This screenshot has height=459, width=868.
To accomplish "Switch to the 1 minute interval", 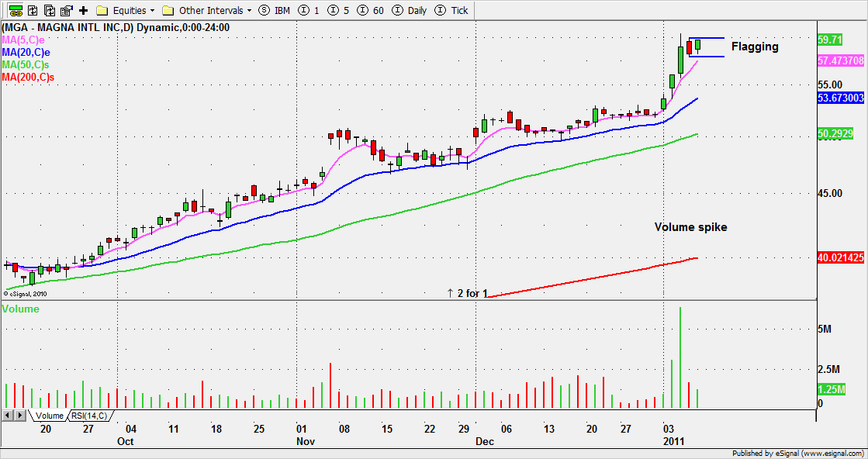I will pos(309,10).
